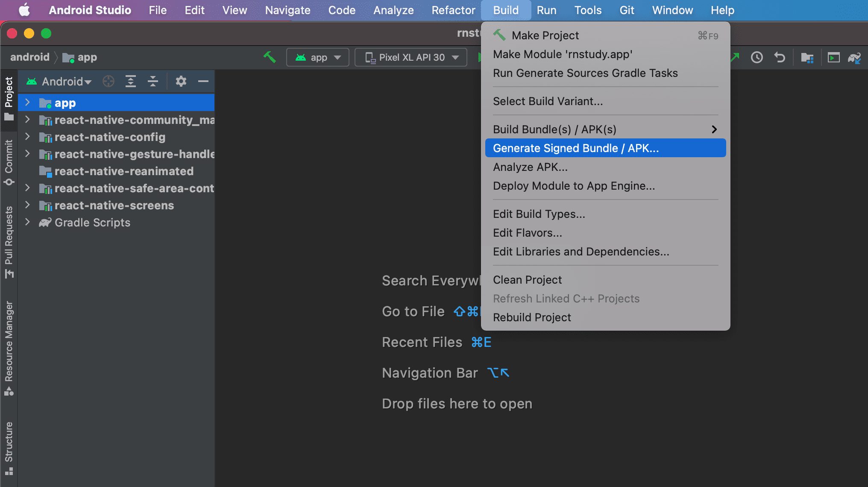The image size is (868, 487).
Task: Open Project panel gear options
Action: pos(181,81)
